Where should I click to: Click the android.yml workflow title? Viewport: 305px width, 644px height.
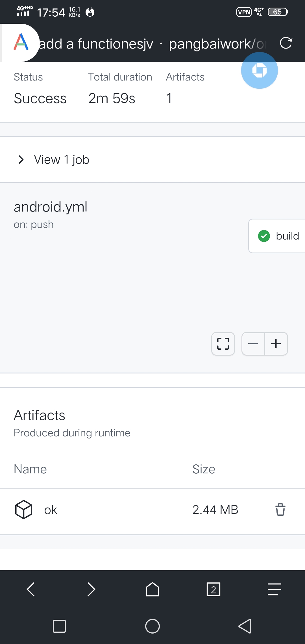click(x=51, y=206)
